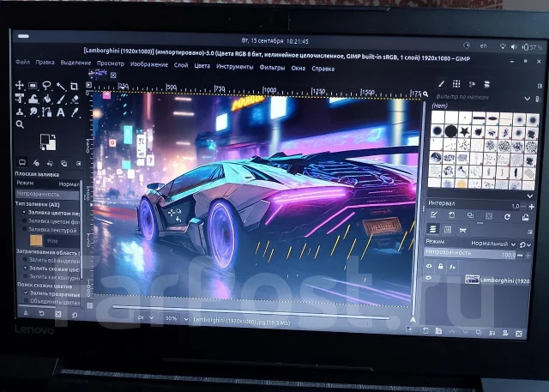Image resolution: width=549 pixels, height=392 pixels.
Task: Click the layers Непрозрачность slider
Action: coord(471,253)
